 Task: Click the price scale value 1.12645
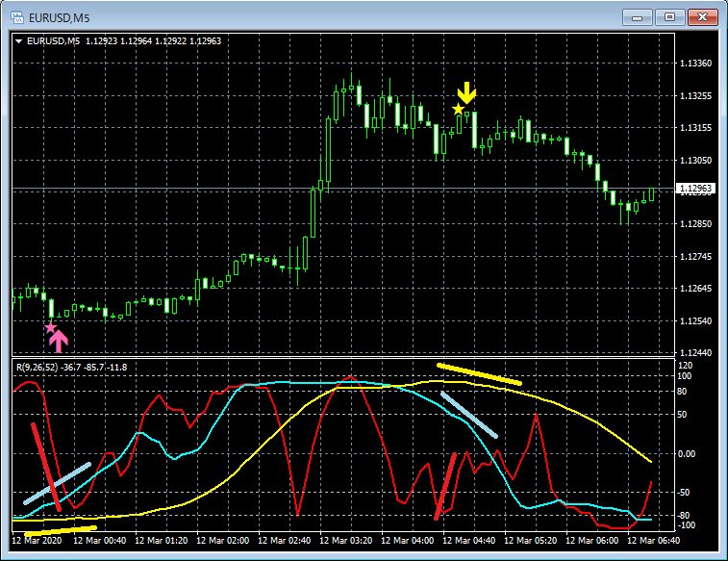pyautogui.click(x=695, y=289)
